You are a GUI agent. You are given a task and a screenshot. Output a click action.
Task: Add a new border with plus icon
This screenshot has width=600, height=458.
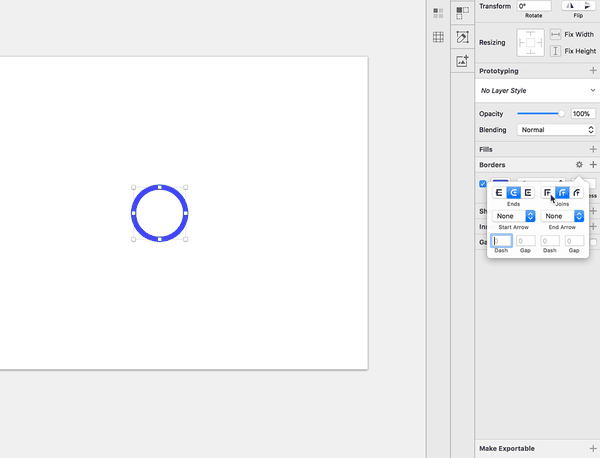593,165
